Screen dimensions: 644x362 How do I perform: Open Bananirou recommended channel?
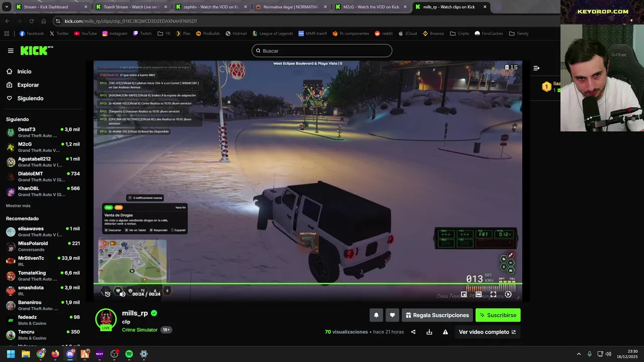click(x=43, y=305)
